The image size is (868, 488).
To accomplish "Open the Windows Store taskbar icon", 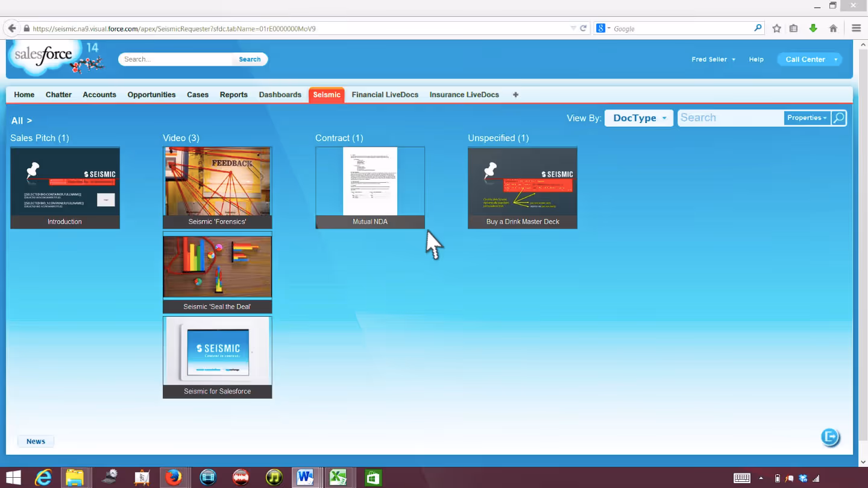I will (373, 478).
